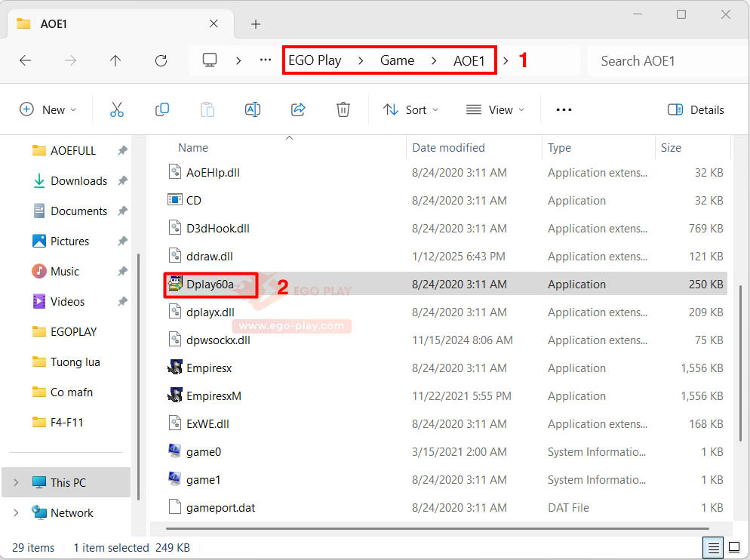Open the New dropdown menu
This screenshot has width=750, height=560.
pyautogui.click(x=48, y=109)
